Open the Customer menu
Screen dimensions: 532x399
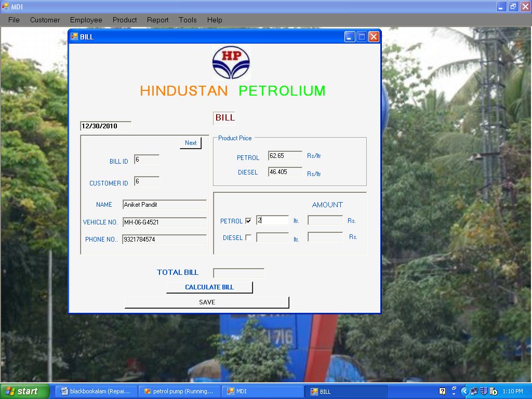point(45,20)
